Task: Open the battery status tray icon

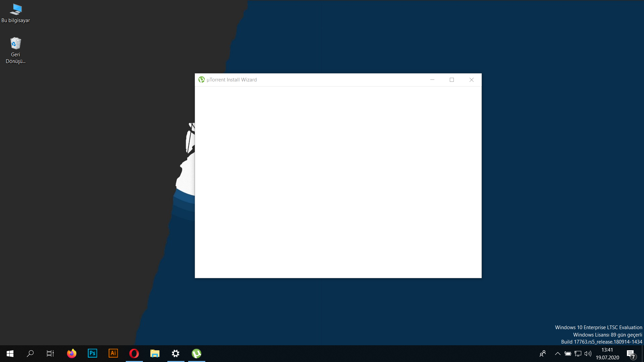Action: coord(568,354)
